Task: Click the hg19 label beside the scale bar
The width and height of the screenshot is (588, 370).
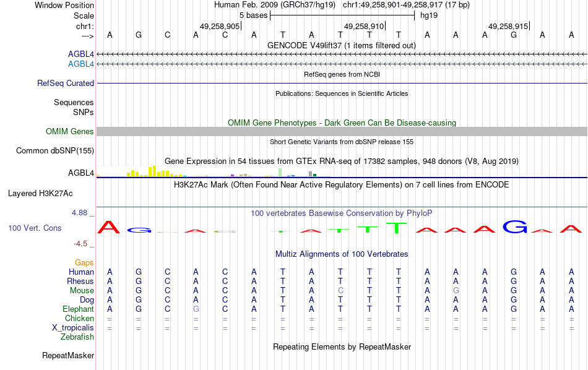Action: click(429, 15)
